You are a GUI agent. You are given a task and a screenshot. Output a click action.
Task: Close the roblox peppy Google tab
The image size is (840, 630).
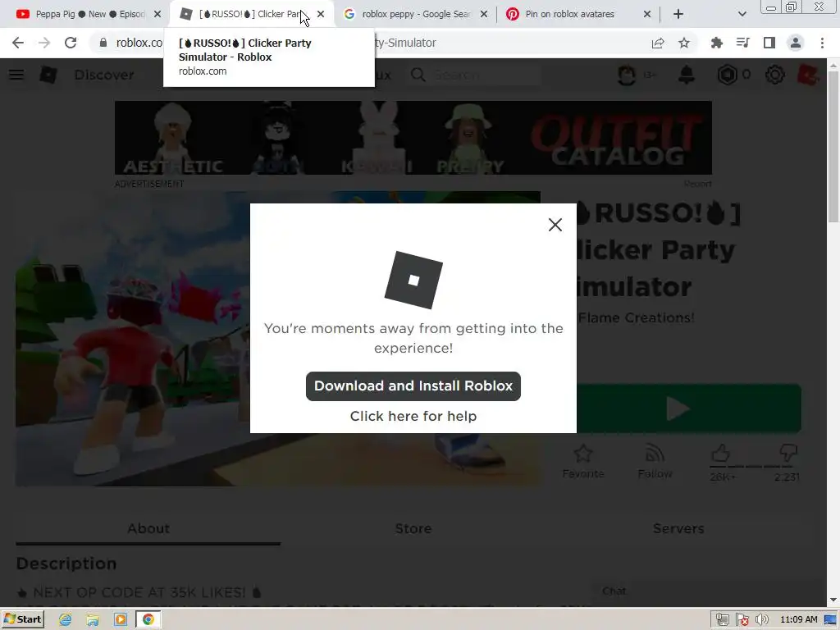(x=484, y=14)
